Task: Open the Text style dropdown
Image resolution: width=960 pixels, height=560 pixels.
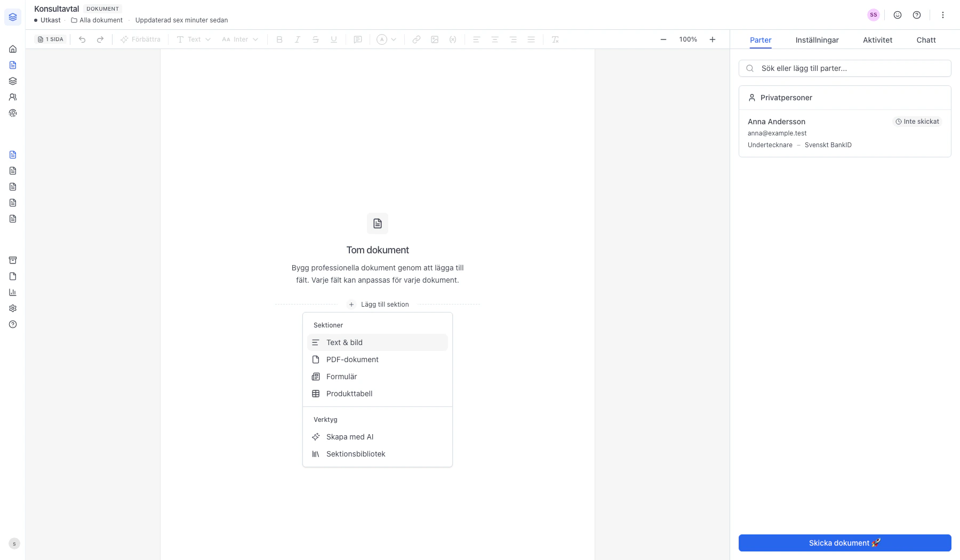Action: pos(194,39)
